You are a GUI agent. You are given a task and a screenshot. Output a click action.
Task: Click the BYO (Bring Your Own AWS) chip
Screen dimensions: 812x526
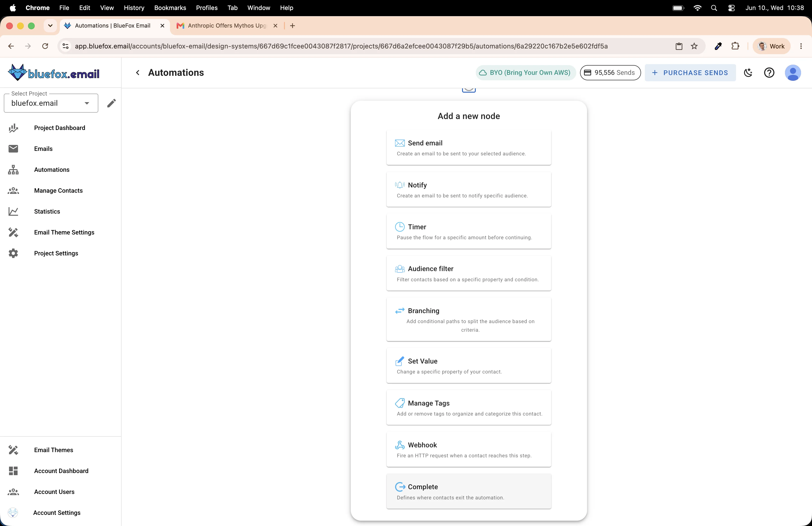pyautogui.click(x=526, y=73)
